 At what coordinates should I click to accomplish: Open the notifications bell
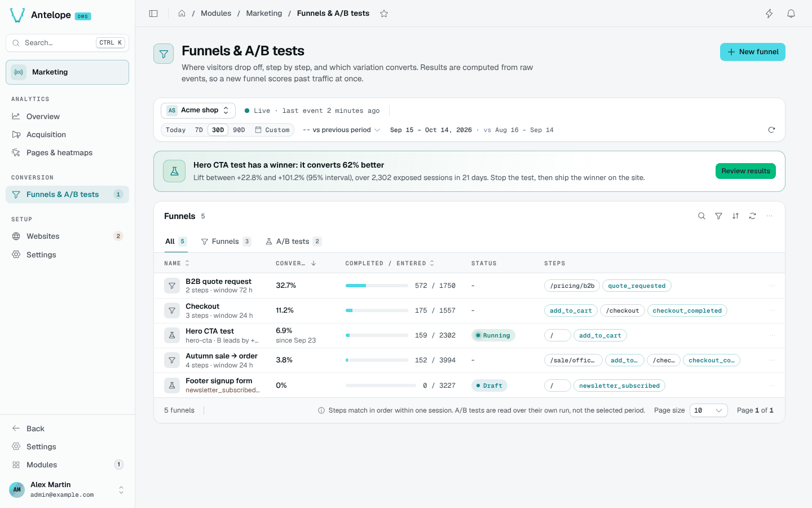[791, 14]
